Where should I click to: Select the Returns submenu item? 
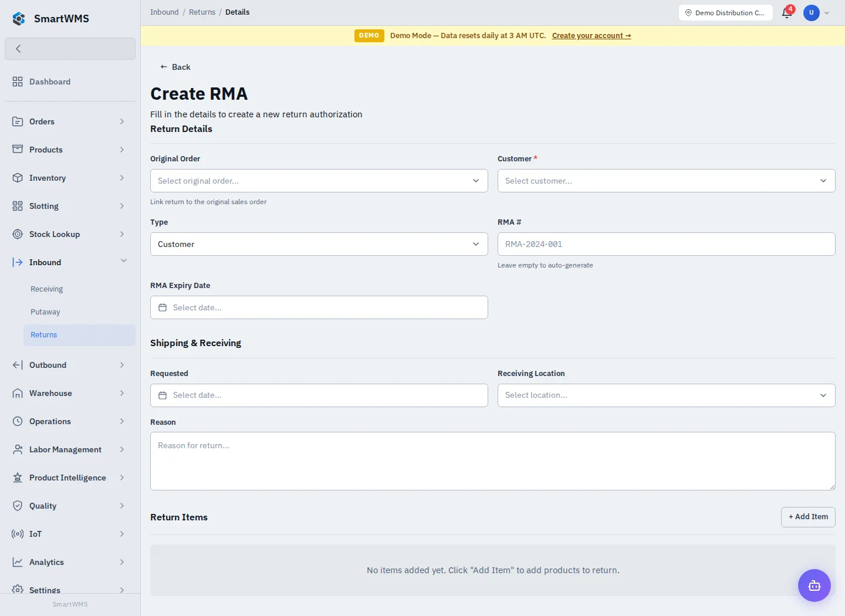[x=79, y=335]
